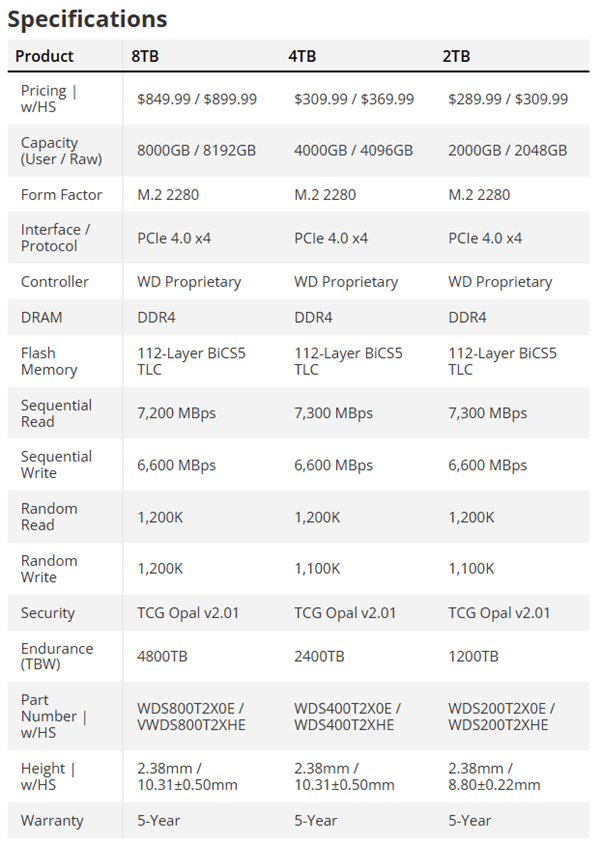Image resolution: width=600 pixels, height=843 pixels.
Task: Click the 4TB capacity 4000GB / 4096GB
Action: click(352, 150)
